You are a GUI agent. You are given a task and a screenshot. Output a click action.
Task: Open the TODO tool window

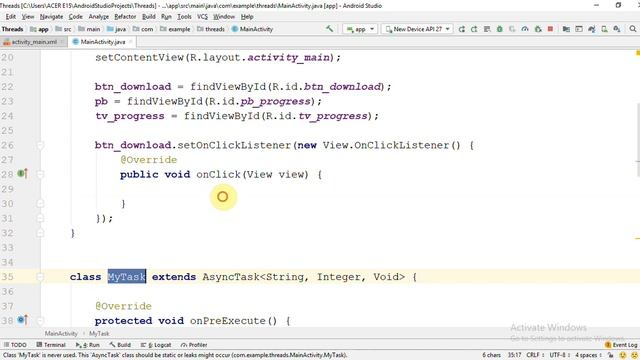pyautogui.click(x=15, y=345)
